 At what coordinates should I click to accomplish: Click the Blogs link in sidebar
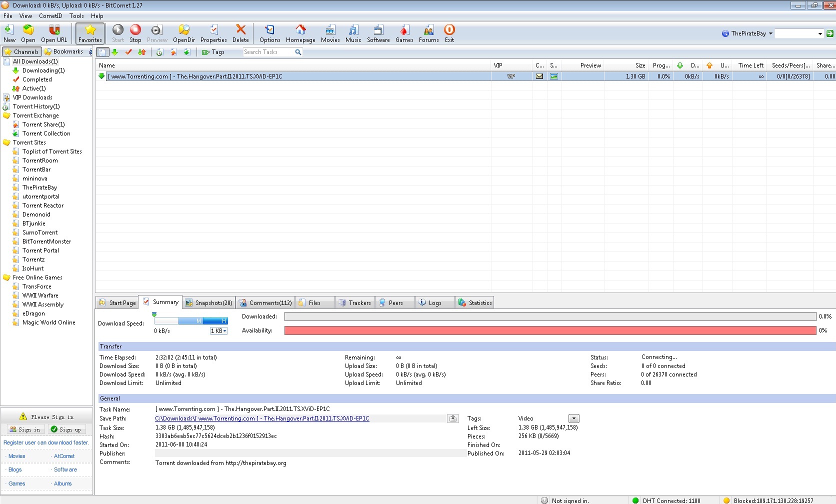point(15,469)
